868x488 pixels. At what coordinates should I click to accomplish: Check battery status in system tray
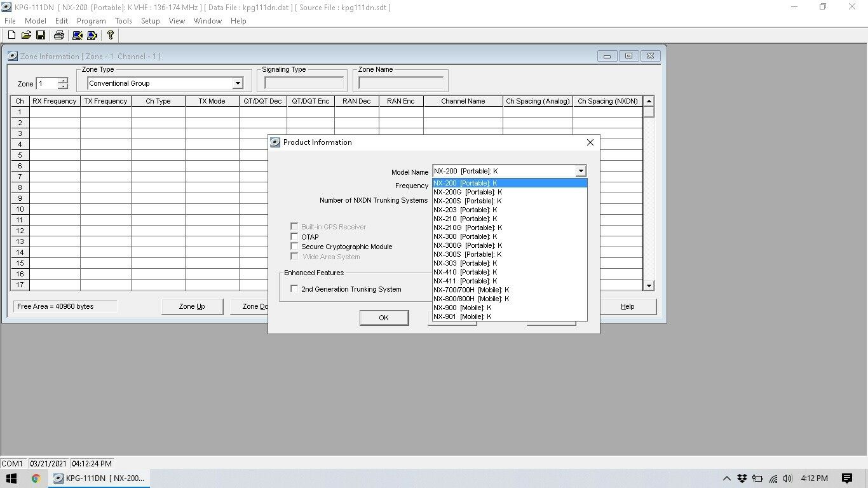(x=757, y=478)
